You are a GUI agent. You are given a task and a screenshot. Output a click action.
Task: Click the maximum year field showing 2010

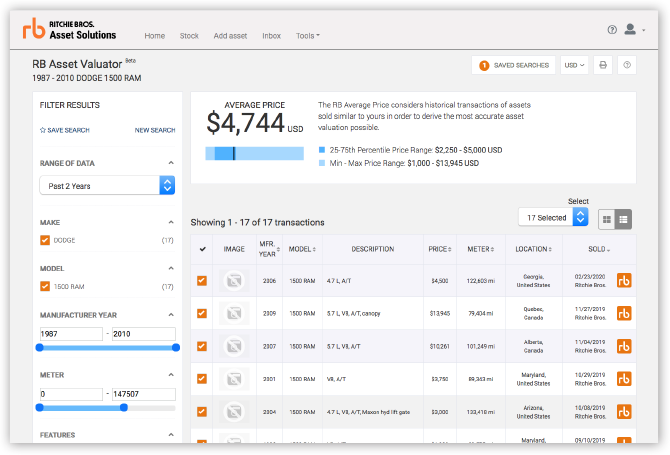point(144,334)
